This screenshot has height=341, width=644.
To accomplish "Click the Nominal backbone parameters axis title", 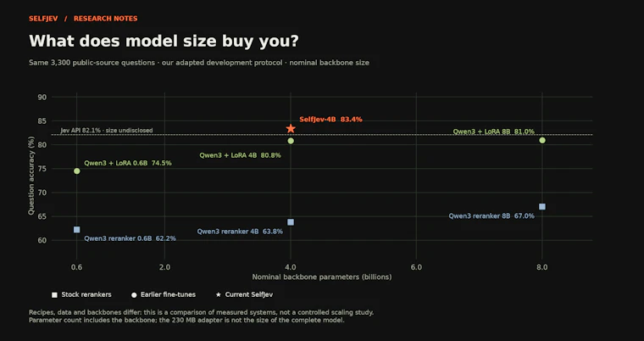I will tap(322, 277).
